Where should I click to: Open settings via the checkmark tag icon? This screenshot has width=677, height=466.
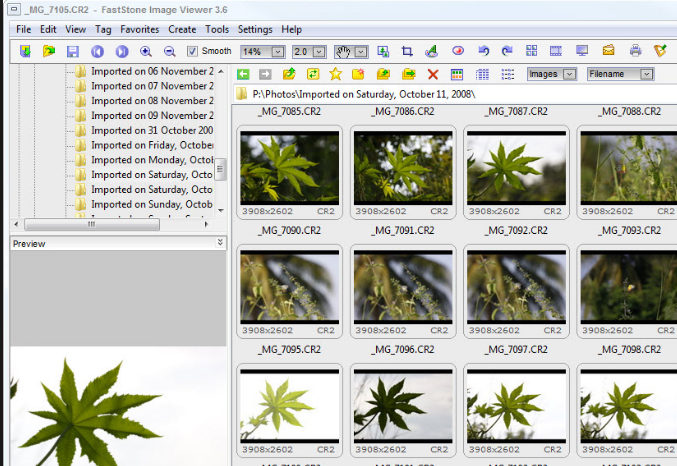660,51
